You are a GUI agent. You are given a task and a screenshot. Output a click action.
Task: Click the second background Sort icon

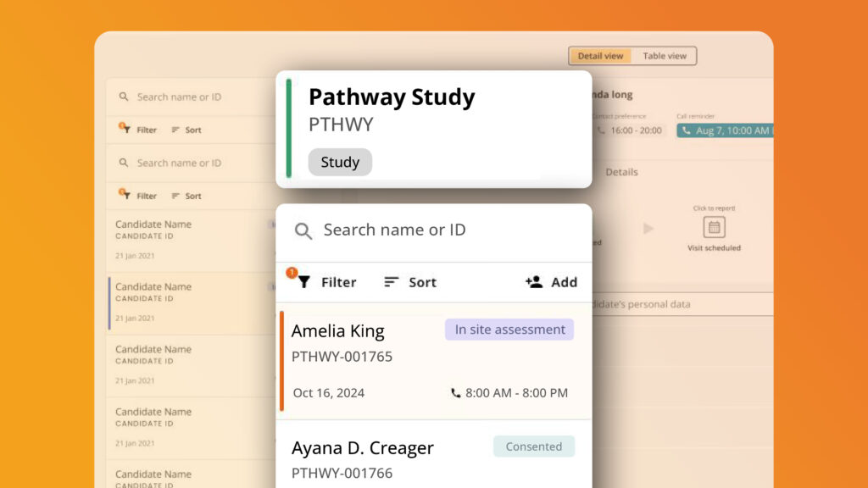(x=175, y=196)
